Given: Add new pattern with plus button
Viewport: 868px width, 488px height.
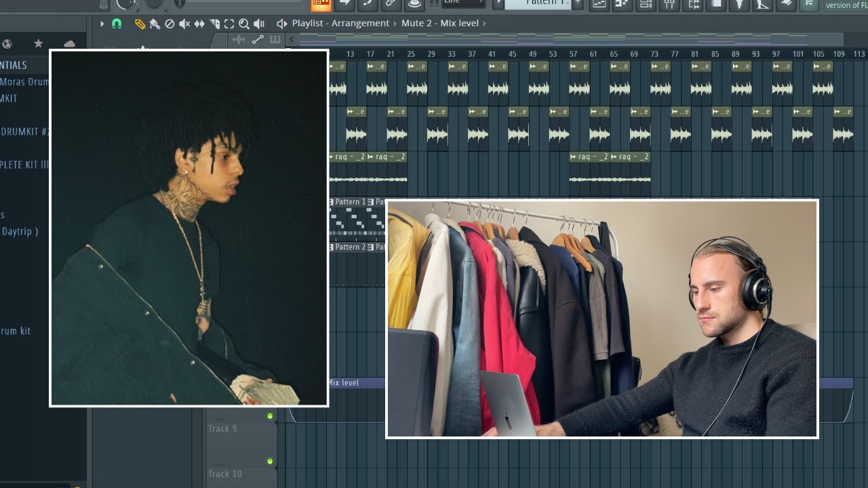Looking at the screenshot, I should point(577,3).
